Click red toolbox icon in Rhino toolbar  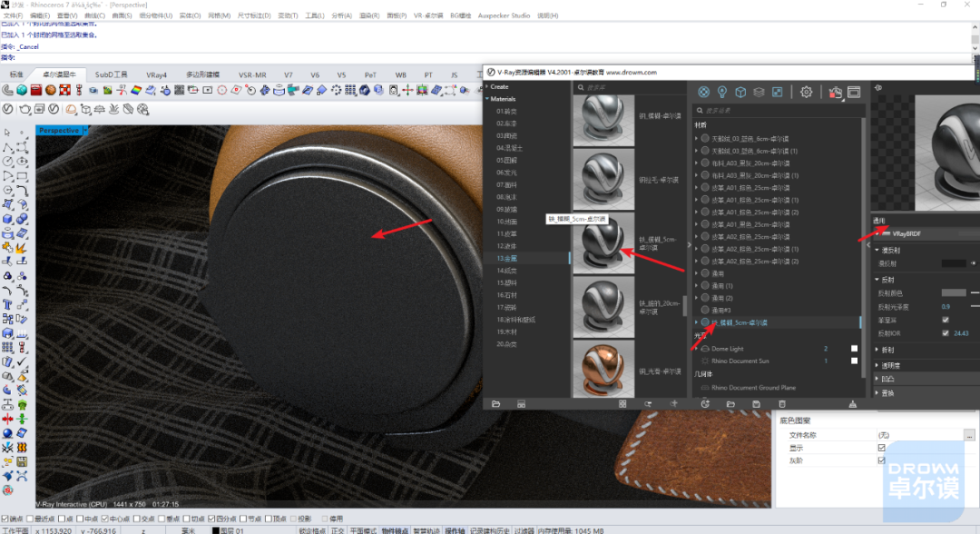35,91
